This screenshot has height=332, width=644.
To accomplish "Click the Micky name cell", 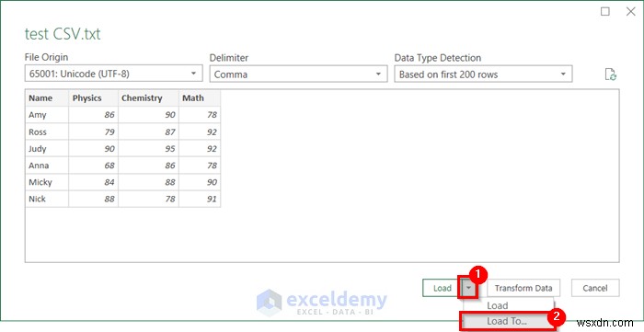I will pyautogui.click(x=47, y=182).
